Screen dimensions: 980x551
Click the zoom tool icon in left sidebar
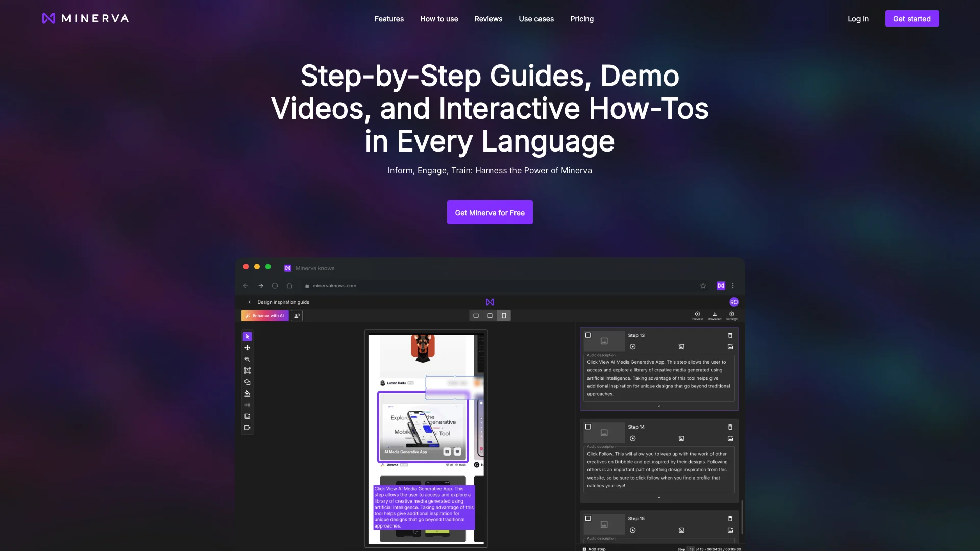tap(247, 359)
